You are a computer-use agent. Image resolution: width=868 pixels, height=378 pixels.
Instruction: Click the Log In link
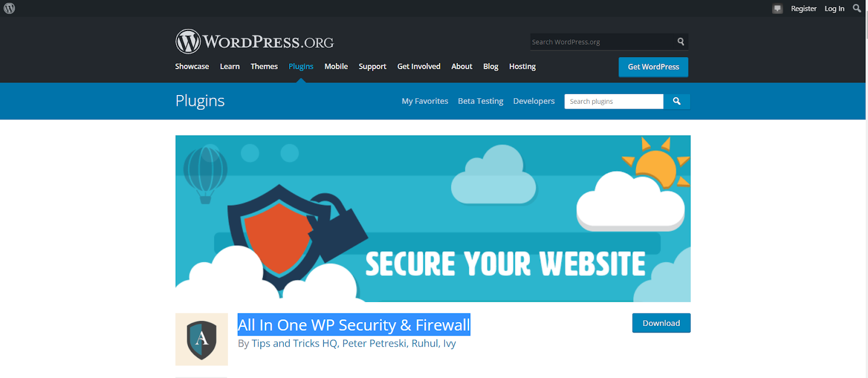coord(834,9)
